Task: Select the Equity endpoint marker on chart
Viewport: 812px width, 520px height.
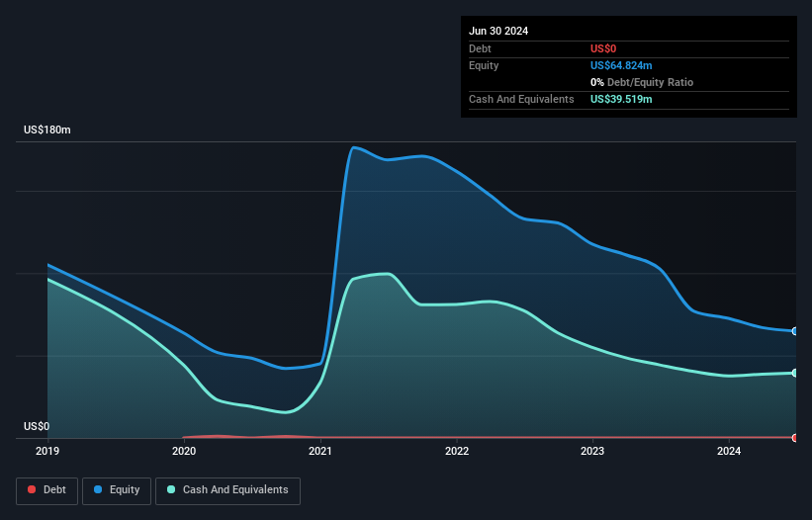Action: [795, 331]
